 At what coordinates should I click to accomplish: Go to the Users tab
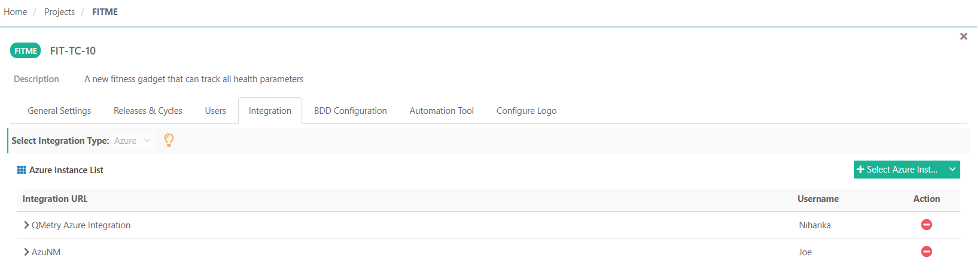tap(215, 111)
